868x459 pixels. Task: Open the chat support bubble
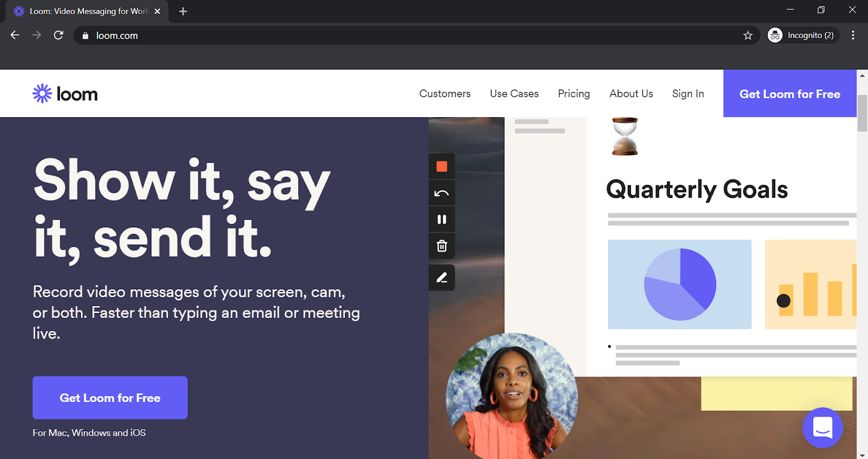(x=822, y=428)
